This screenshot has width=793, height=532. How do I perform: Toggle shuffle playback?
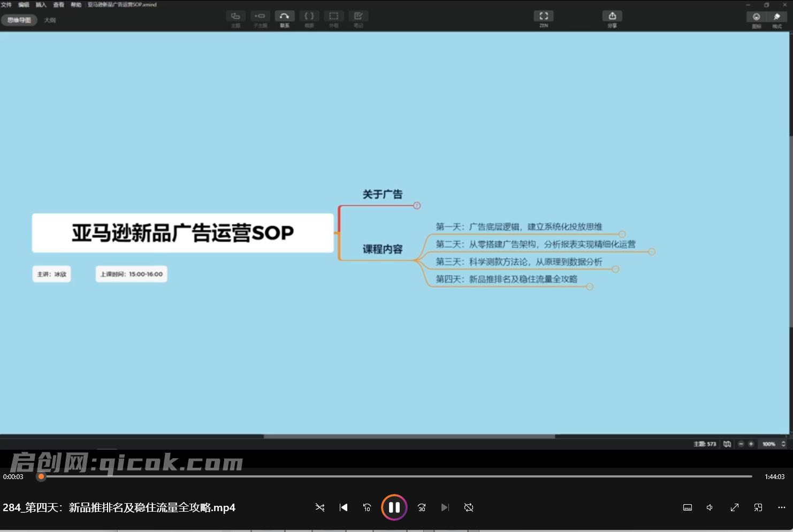pyautogui.click(x=320, y=507)
